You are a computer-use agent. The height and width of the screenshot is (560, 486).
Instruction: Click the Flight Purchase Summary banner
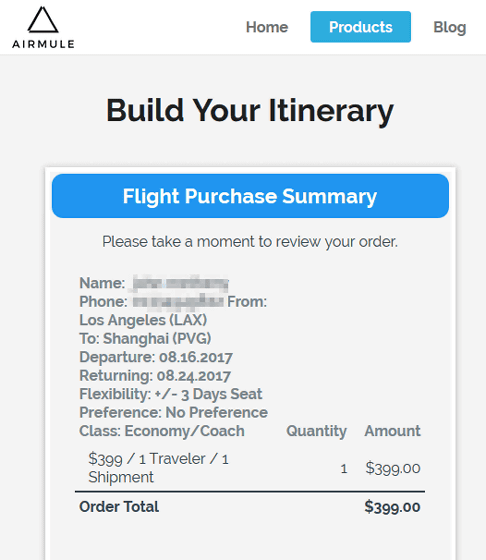pos(250,196)
